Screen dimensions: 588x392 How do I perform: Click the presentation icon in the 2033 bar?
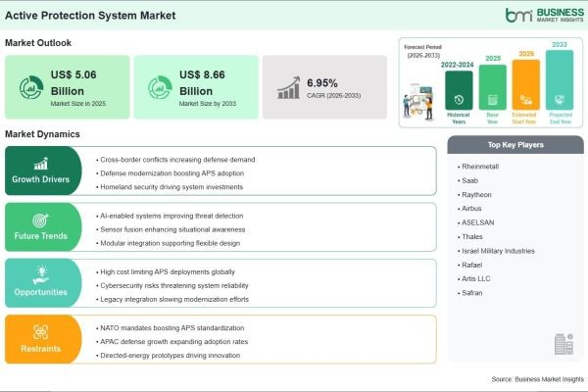pyautogui.click(x=560, y=100)
